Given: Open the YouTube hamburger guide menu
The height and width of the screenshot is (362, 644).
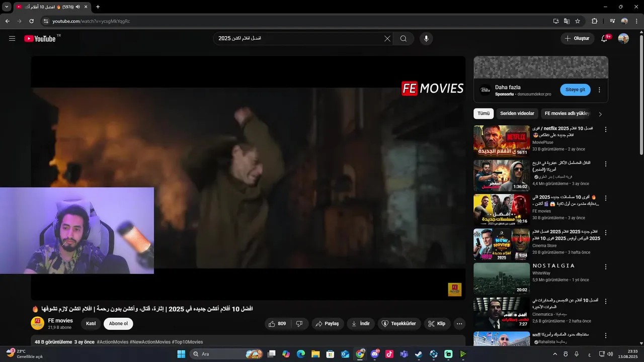Looking at the screenshot, I should tap(12, 39).
